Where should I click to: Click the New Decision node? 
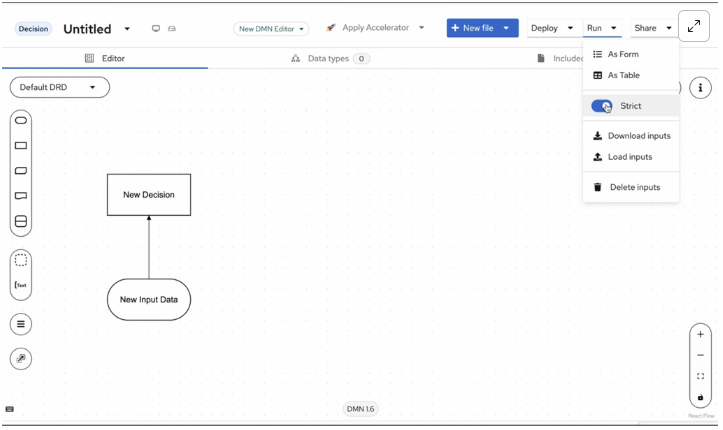[149, 195]
